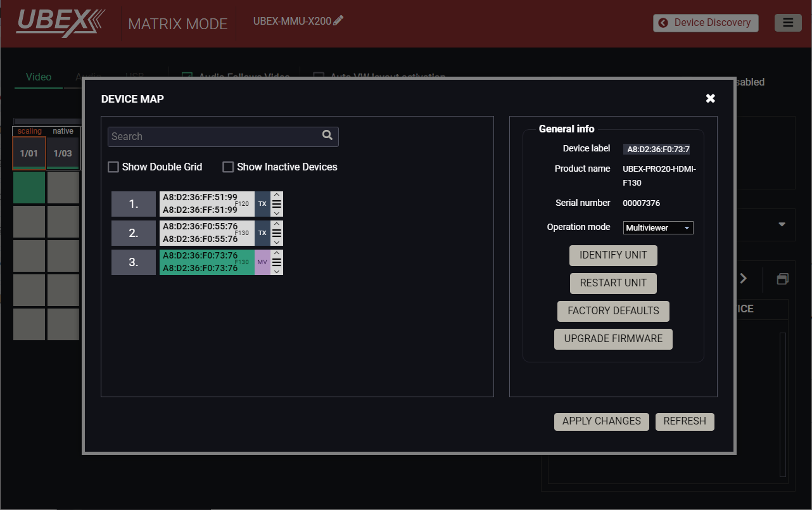Viewport: 812px width, 510px height.
Task: Click UPGRADE FIRMWARE button
Action: (613, 339)
